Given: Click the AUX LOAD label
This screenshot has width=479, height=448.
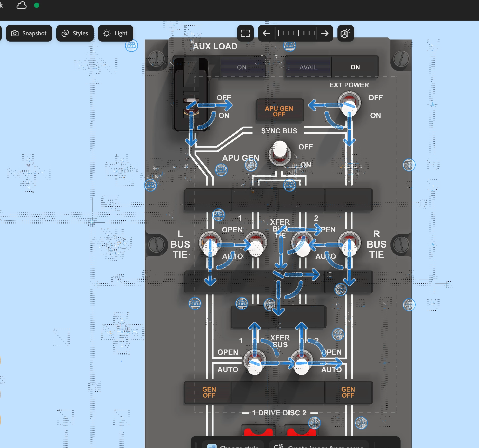Looking at the screenshot, I should pos(215,46).
